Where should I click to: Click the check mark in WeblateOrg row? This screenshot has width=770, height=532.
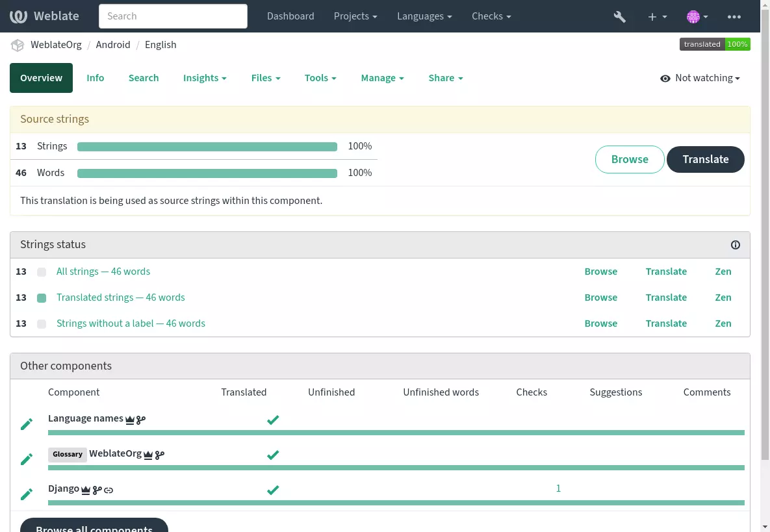pyautogui.click(x=273, y=455)
